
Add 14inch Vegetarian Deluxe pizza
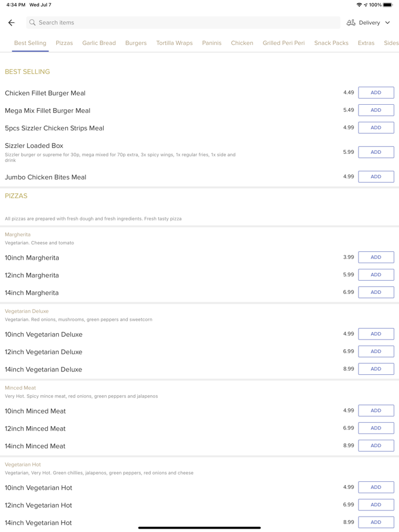(x=376, y=369)
